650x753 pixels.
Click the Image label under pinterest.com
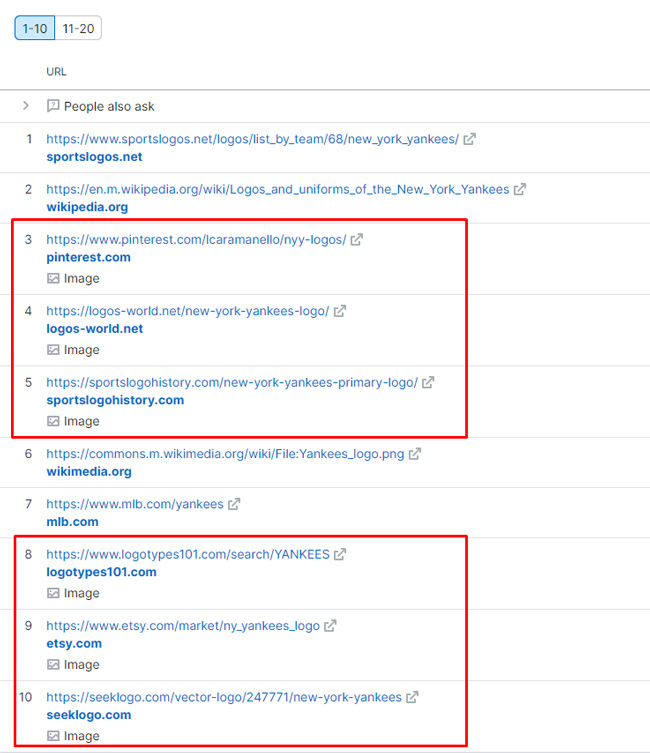coord(82,278)
